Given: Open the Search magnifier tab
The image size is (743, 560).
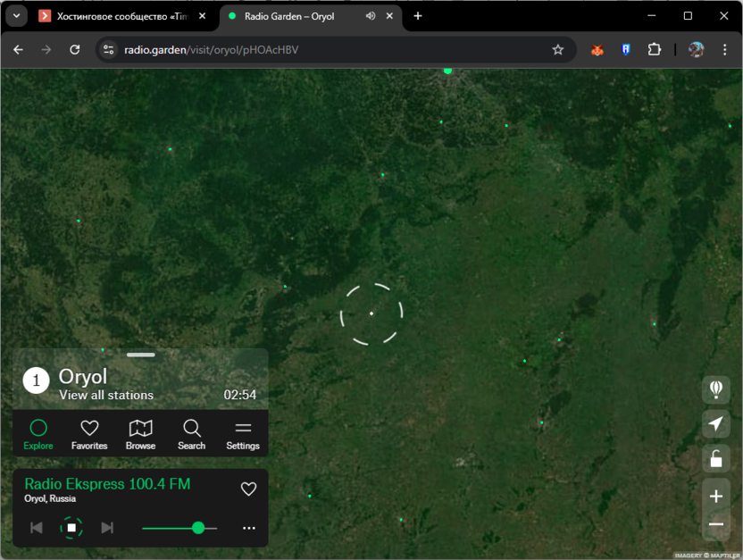Looking at the screenshot, I should 191,433.
